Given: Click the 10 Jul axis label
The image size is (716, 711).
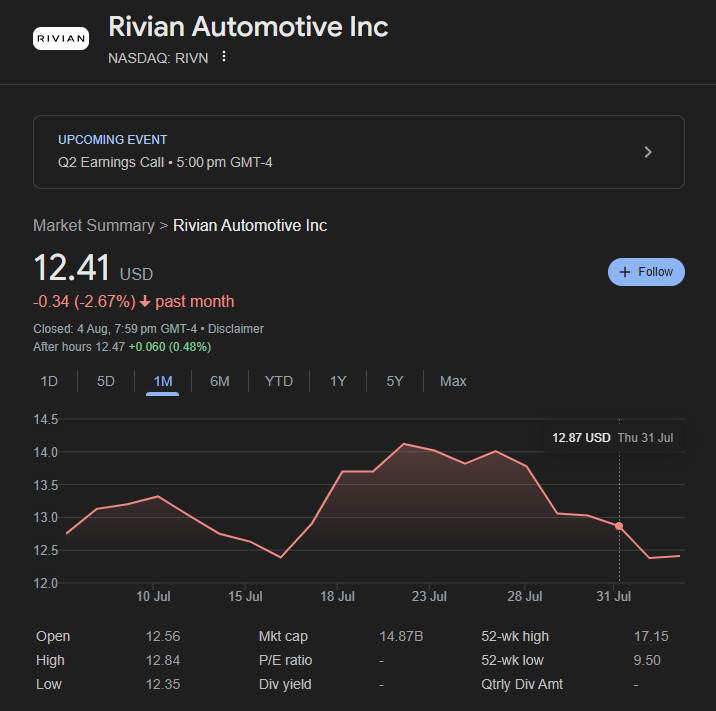Looking at the screenshot, I should pos(153,596).
